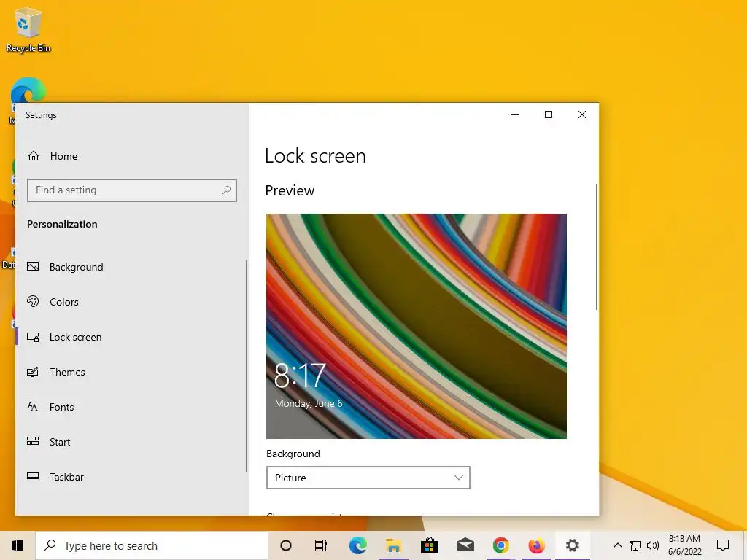Image resolution: width=747 pixels, height=560 pixels.
Task: Open File Explorer from the taskbar
Action: pos(393,545)
